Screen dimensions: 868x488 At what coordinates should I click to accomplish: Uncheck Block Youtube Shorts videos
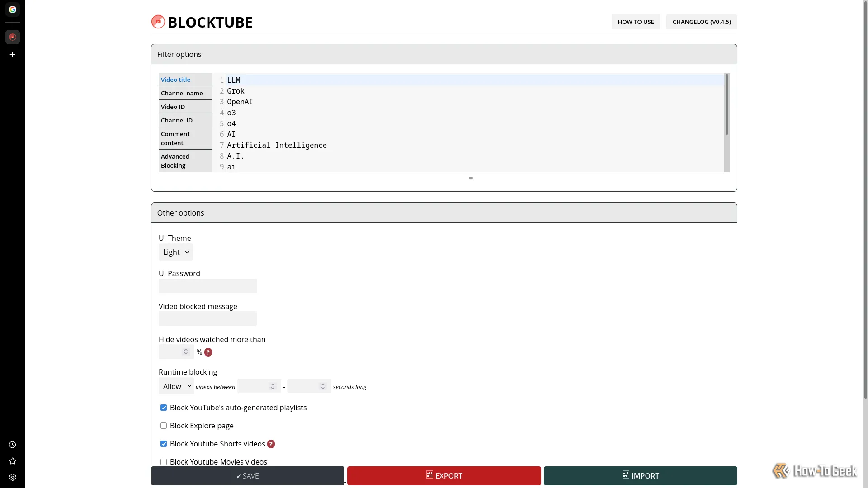click(x=164, y=444)
